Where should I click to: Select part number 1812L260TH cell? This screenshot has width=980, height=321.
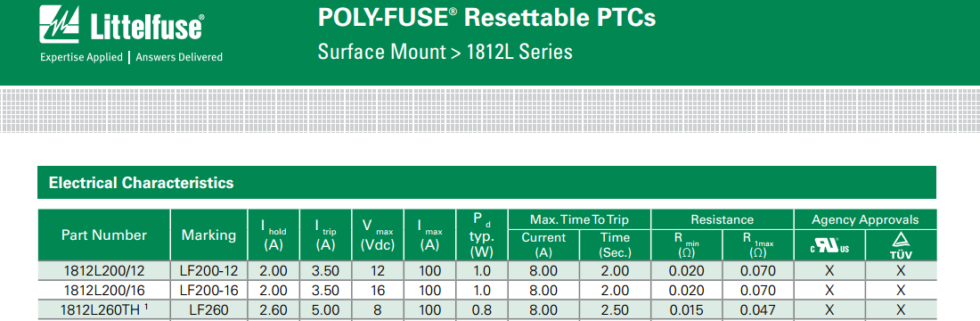104,309
